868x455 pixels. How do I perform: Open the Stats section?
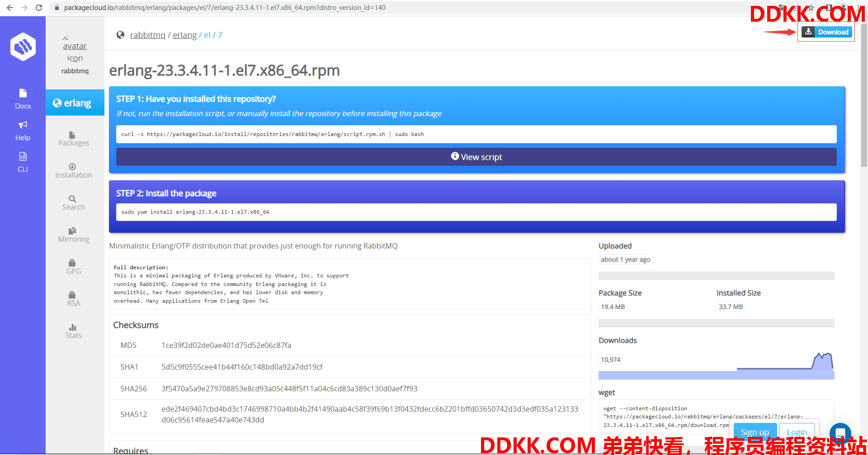pyautogui.click(x=74, y=331)
